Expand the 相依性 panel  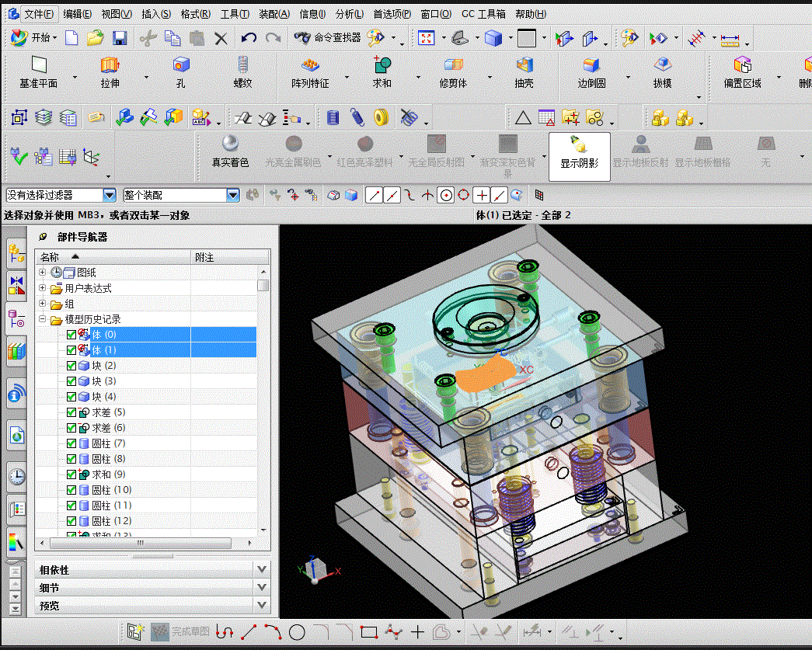coord(152,570)
